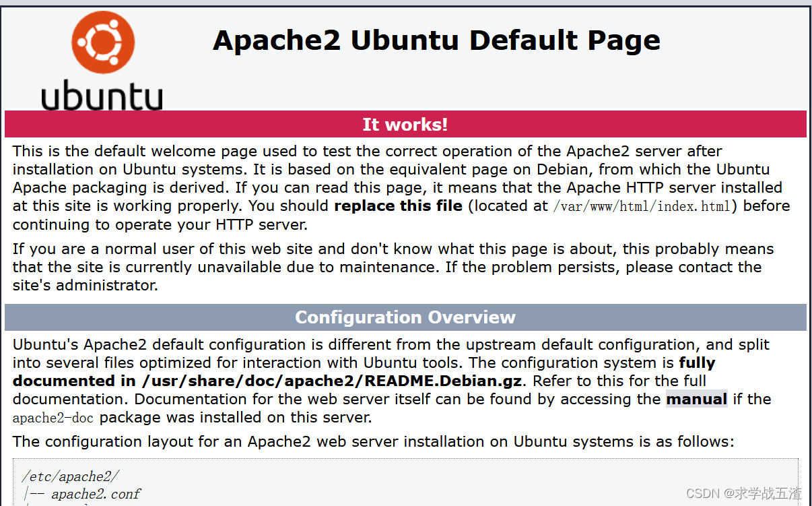Click the 'apache2-doc' package name
Image resolution: width=812 pixels, height=506 pixels.
coord(53,418)
